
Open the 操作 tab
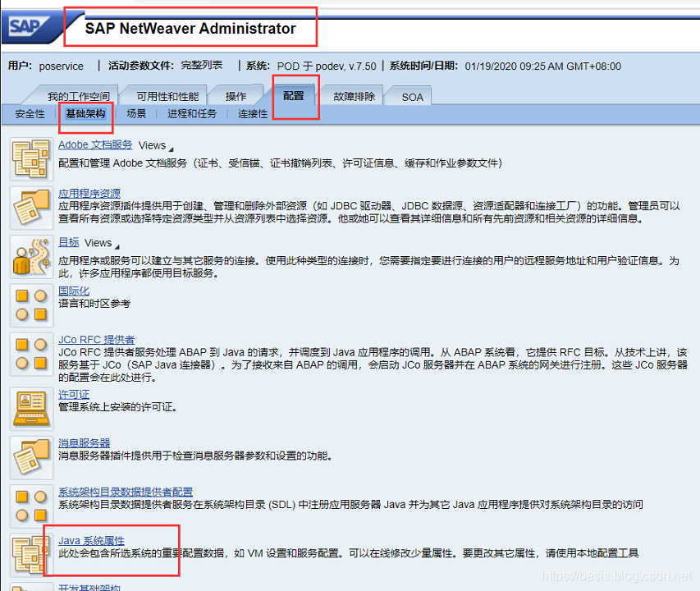point(236,96)
